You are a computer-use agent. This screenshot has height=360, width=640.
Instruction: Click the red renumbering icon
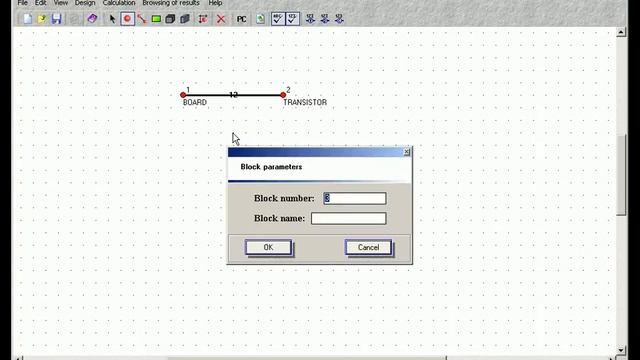point(203,19)
